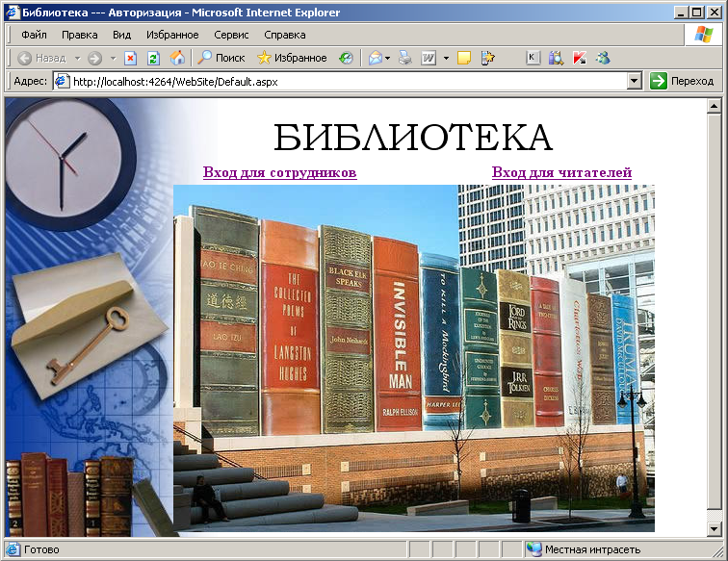The image size is (728, 561).
Task: Open the Файл menu
Action: tap(34, 35)
